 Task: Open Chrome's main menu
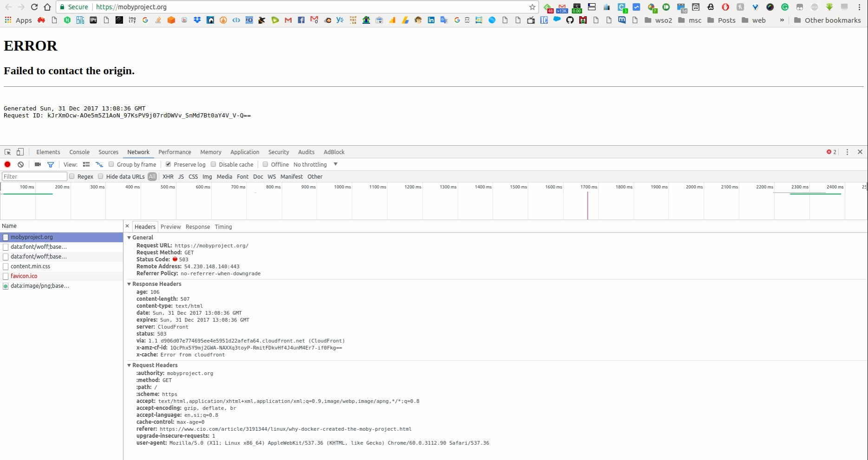(860, 7)
